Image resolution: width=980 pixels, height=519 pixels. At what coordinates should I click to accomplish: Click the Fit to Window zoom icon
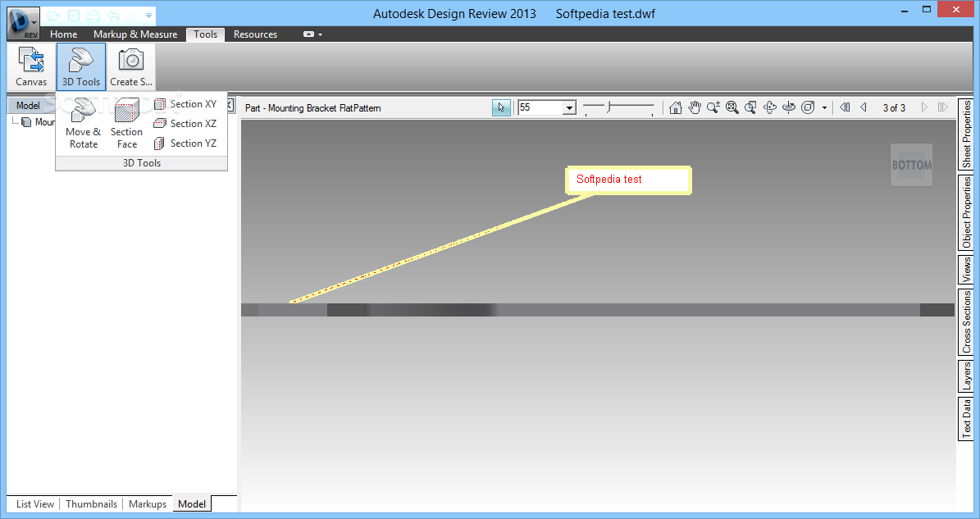(x=732, y=107)
